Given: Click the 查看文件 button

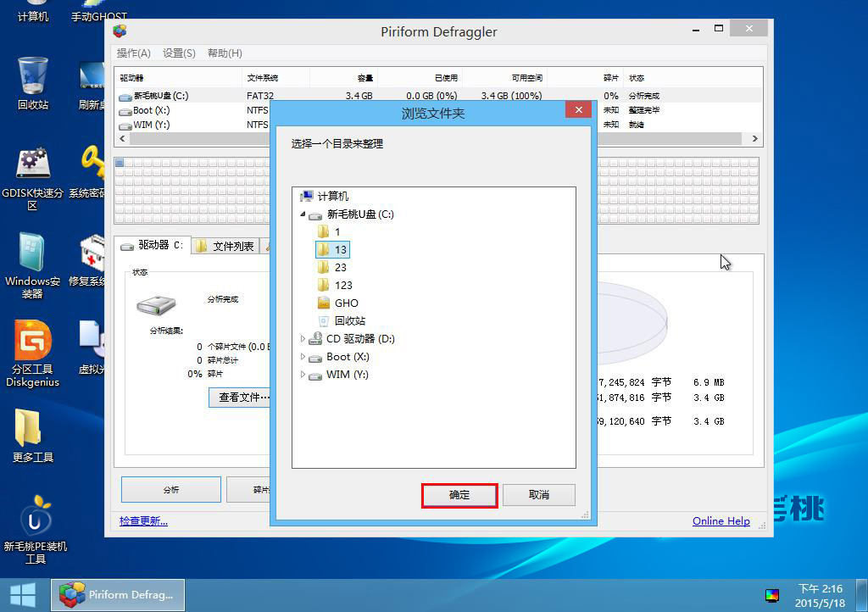Looking at the screenshot, I should coord(239,398).
